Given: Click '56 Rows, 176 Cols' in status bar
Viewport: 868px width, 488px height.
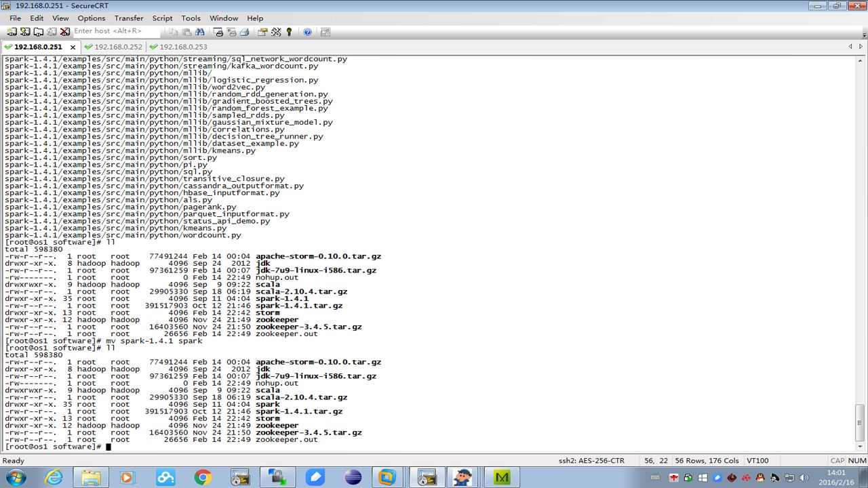Looking at the screenshot, I should [707, 461].
